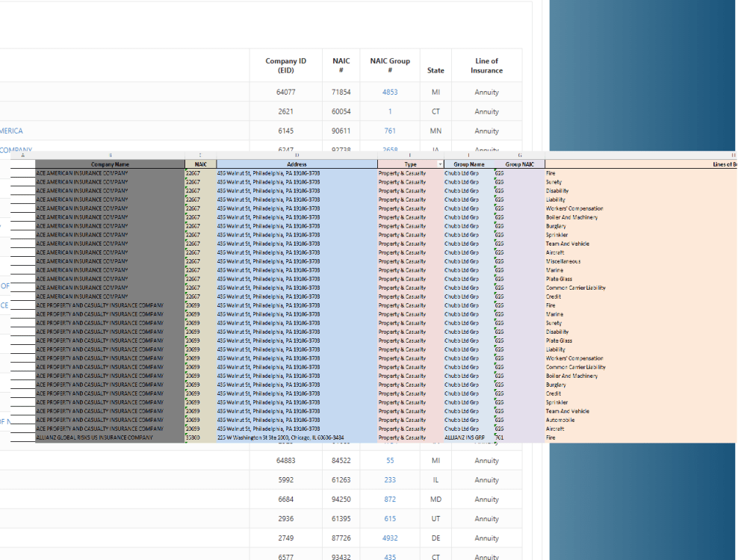747x560 pixels.
Task: Click the Annuity cell in the UT row
Action: point(486,519)
